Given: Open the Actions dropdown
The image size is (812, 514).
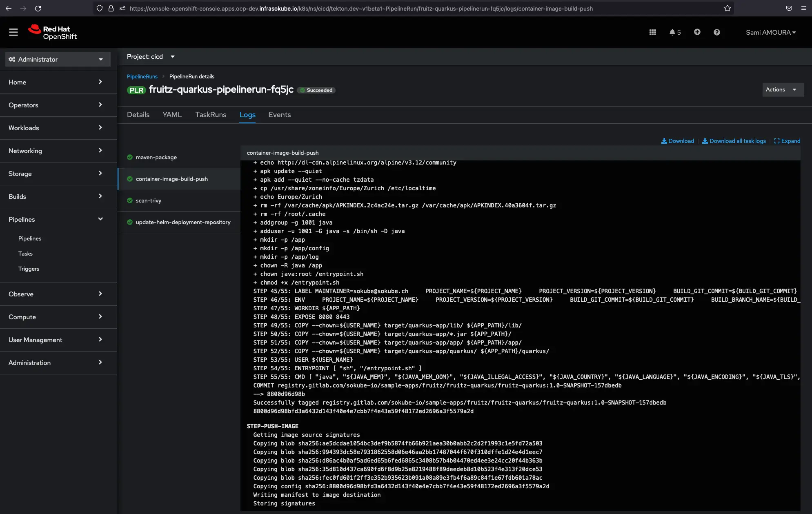Looking at the screenshot, I should click(783, 89).
